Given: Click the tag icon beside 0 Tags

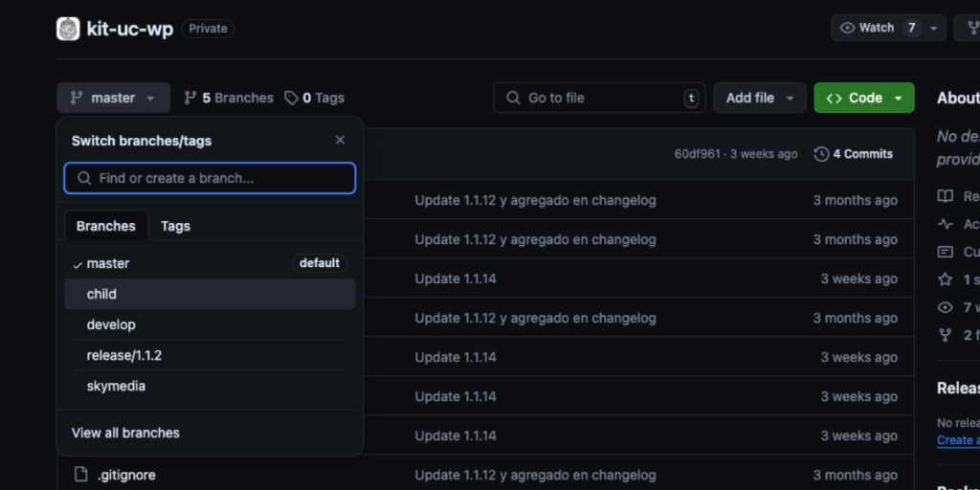Looking at the screenshot, I should coord(291,98).
